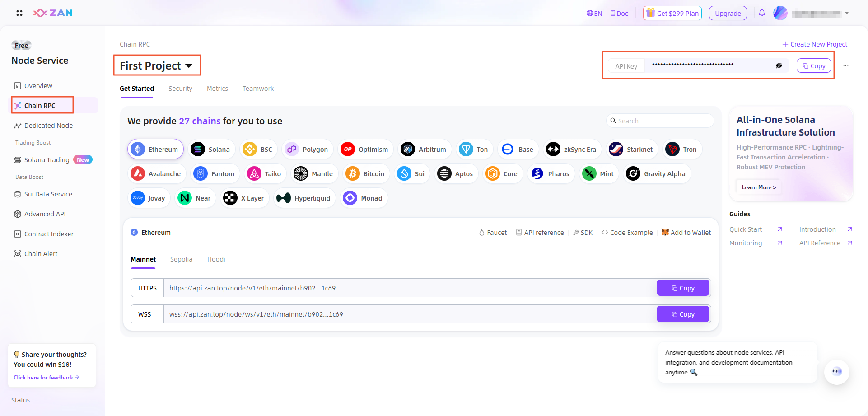Click the ZAN logo
Image resolution: width=868 pixels, height=416 pixels.
pos(52,13)
